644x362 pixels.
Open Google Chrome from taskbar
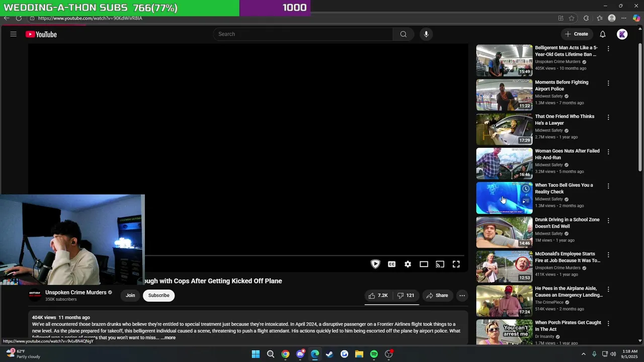285,354
